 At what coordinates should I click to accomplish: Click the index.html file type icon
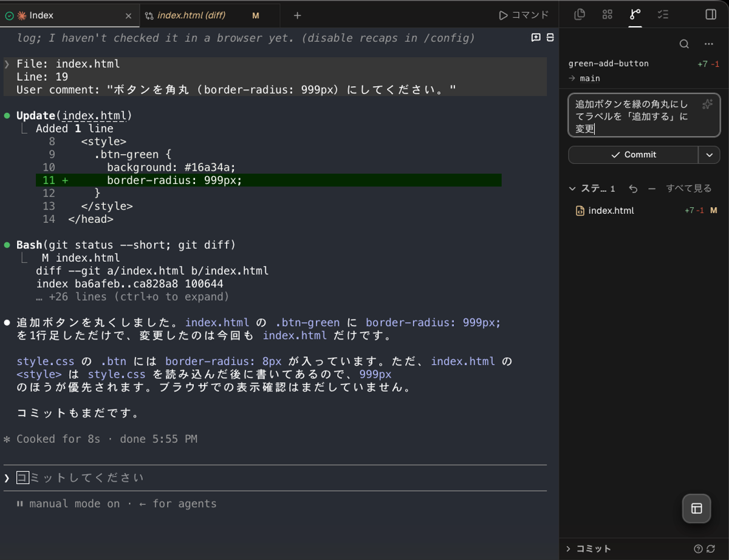click(580, 211)
